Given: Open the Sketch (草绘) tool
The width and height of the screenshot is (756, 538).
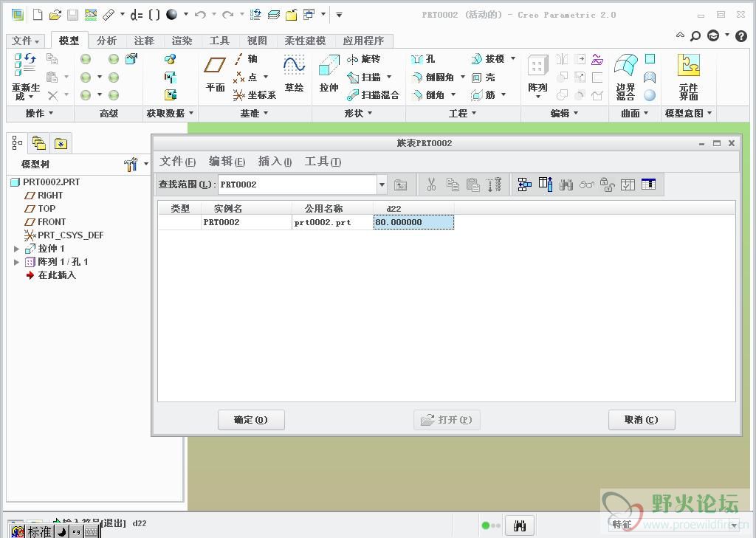Looking at the screenshot, I should click(294, 74).
